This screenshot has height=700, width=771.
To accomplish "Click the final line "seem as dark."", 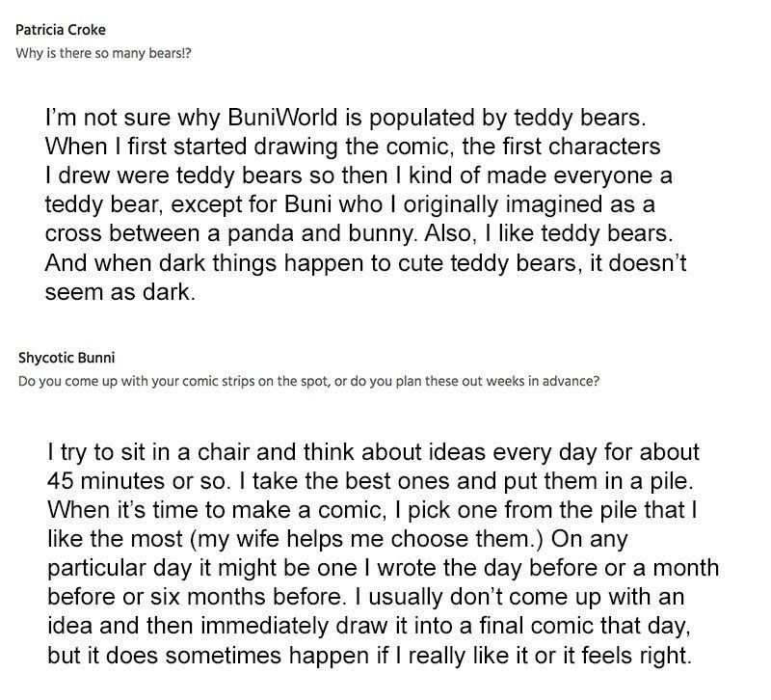I will pos(120,290).
